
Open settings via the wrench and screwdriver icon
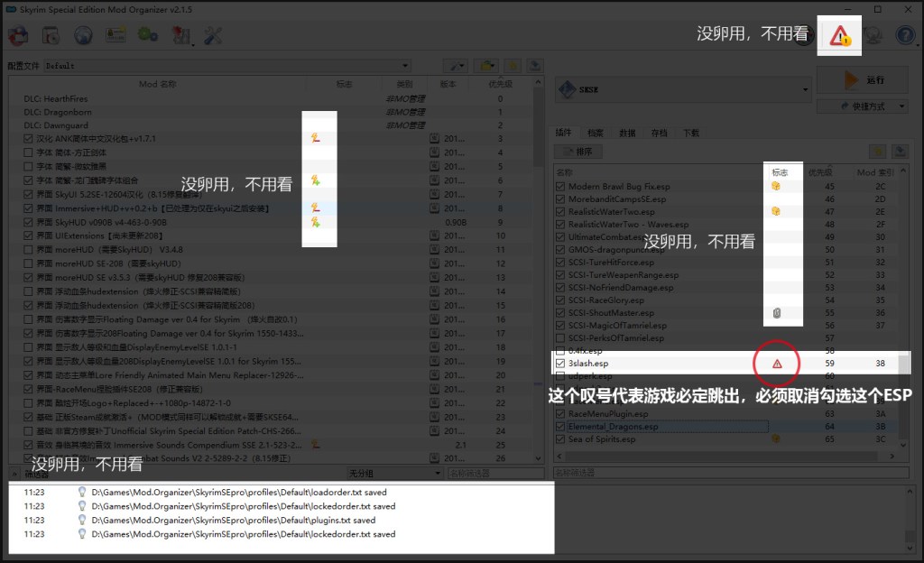click(x=215, y=37)
